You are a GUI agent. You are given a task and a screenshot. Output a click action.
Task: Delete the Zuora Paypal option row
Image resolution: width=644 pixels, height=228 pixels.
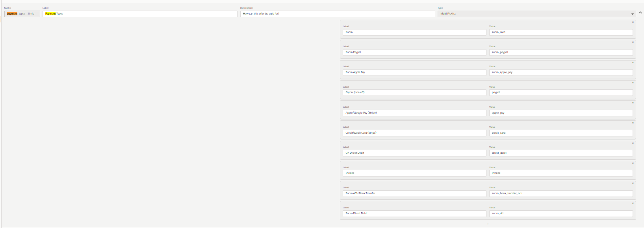633,42
